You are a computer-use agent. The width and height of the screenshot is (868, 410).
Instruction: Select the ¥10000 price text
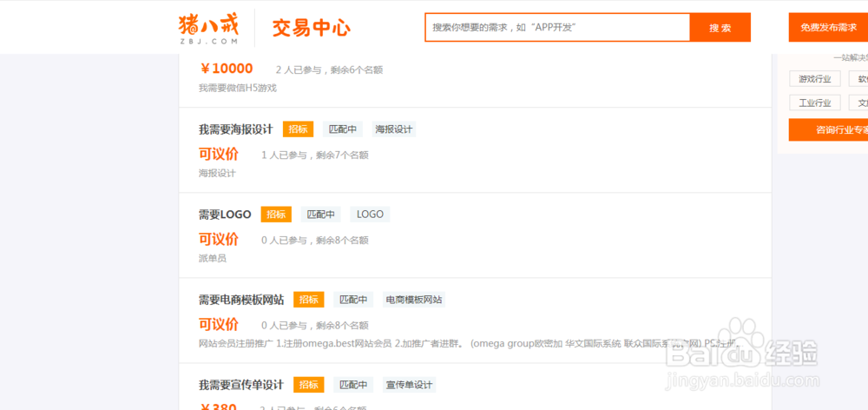pyautogui.click(x=226, y=69)
